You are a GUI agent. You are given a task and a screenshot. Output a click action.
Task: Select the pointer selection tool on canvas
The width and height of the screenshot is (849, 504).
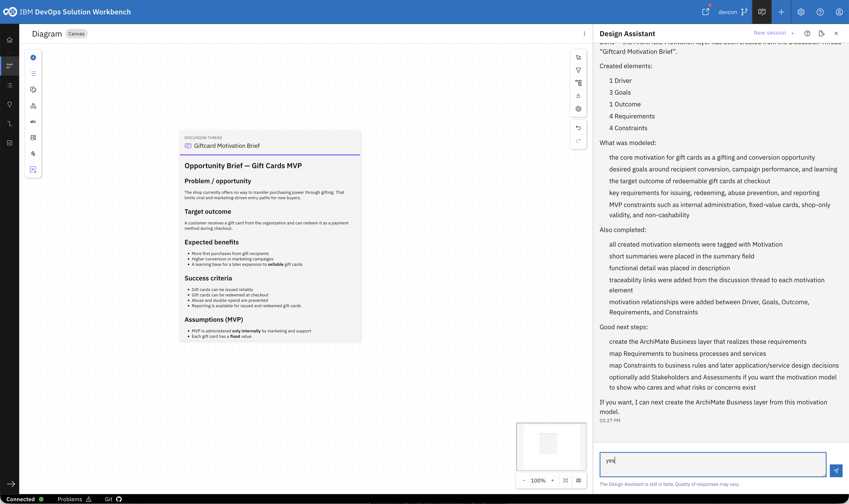[578, 58]
